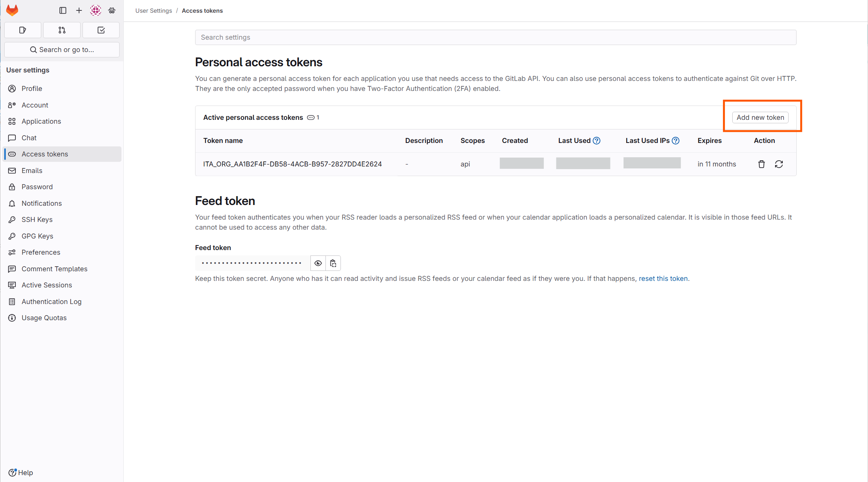Click the Add new token button
The height and width of the screenshot is (482, 868).
click(x=760, y=118)
